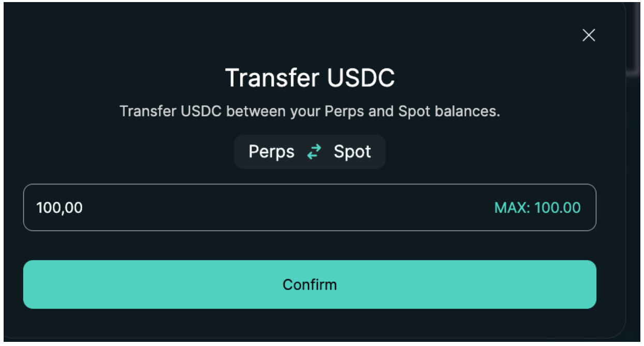This screenshot has height=346, width=644.
Task: Click the word Perps beside the swap arrows
Action: click(271, 152)
